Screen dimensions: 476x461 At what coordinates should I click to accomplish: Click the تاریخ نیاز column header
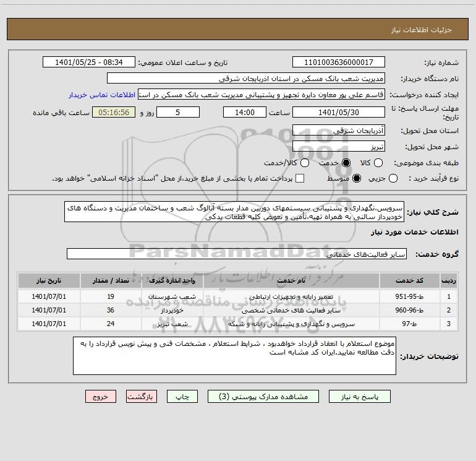point(49,280)
